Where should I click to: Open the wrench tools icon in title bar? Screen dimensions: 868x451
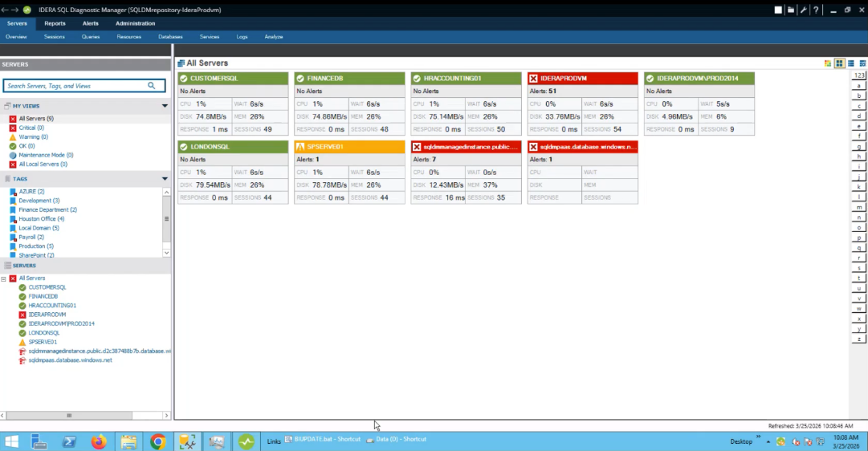(x=803, y=10)
